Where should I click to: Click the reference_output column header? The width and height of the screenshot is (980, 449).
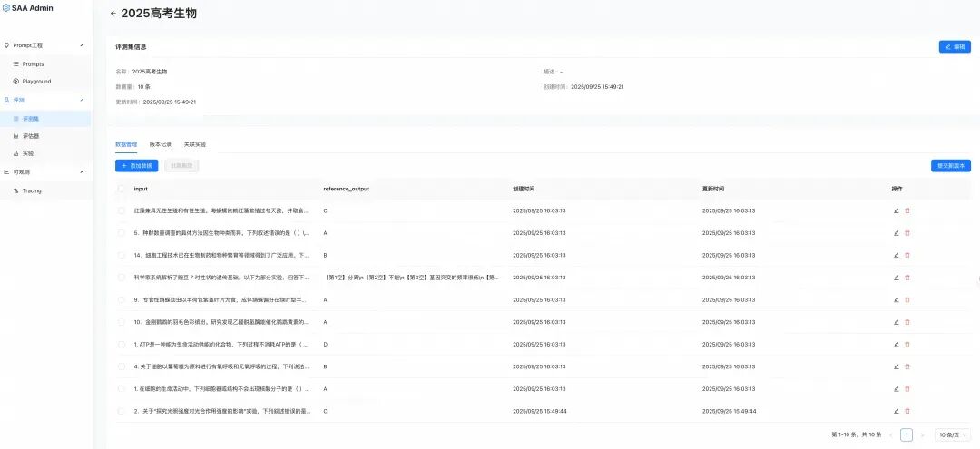tap(346, 189)
